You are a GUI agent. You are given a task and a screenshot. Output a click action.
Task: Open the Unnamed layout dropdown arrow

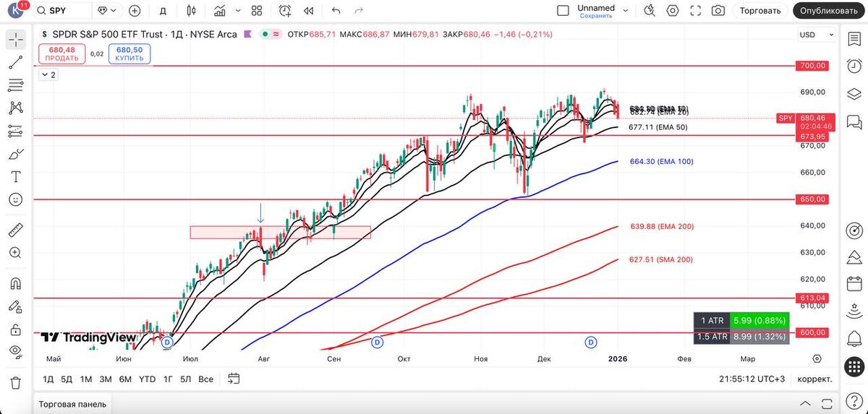click(626, 11)
